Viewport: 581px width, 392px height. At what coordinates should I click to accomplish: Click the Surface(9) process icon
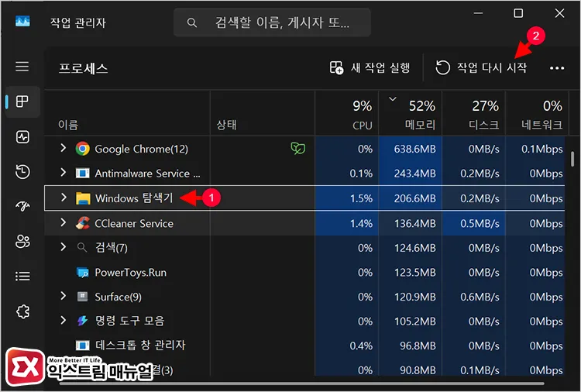pyautogui.click(x=82, y=297)
